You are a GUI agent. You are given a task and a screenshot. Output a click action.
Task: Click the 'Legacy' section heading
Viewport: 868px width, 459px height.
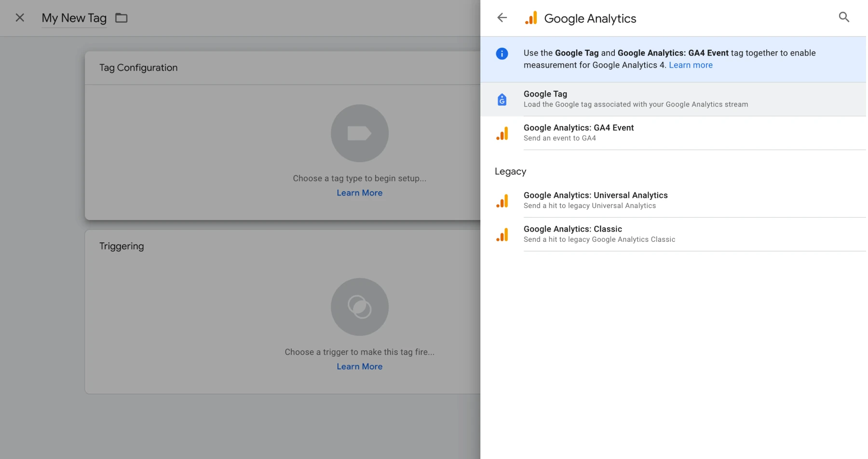click(x=510, y=171)
